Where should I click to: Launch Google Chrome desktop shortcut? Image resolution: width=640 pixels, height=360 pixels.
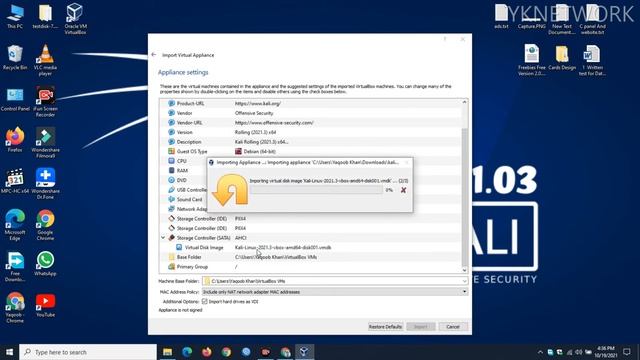45,225
